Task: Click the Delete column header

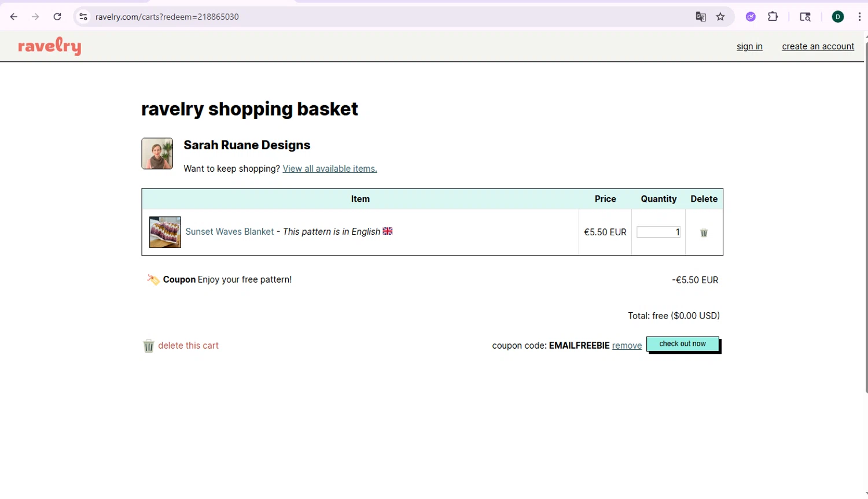Action: pos(704,199)
